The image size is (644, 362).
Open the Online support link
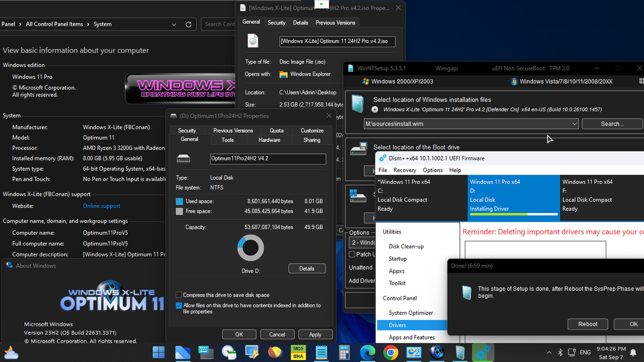tap(102, 206)
